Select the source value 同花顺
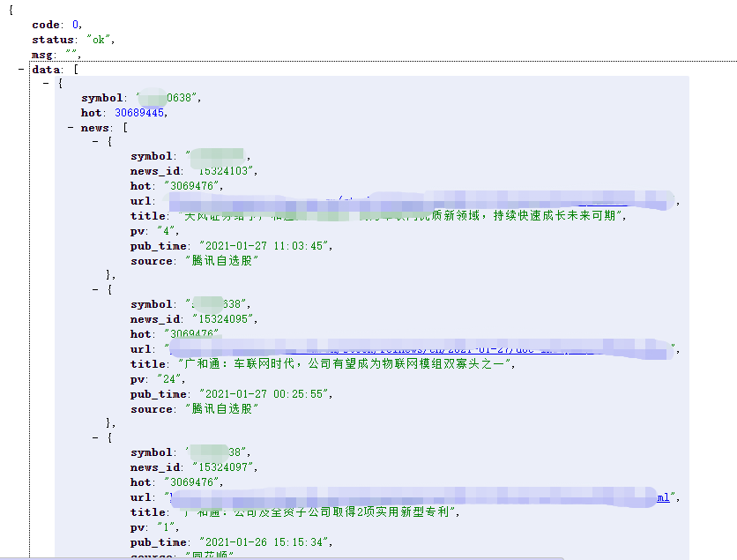The width and height of the screenshot is (737, 560). pyautogui.click(x=212, y=557)
